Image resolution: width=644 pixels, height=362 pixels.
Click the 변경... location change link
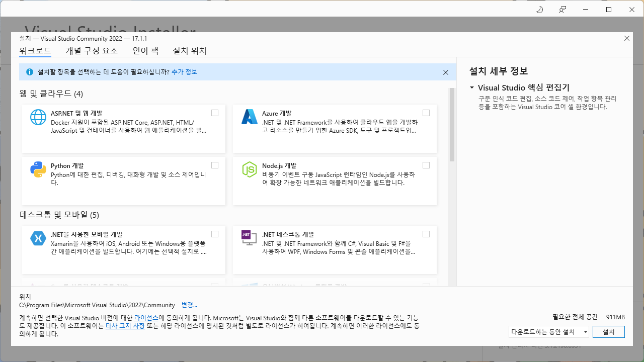tap(189, 305)
